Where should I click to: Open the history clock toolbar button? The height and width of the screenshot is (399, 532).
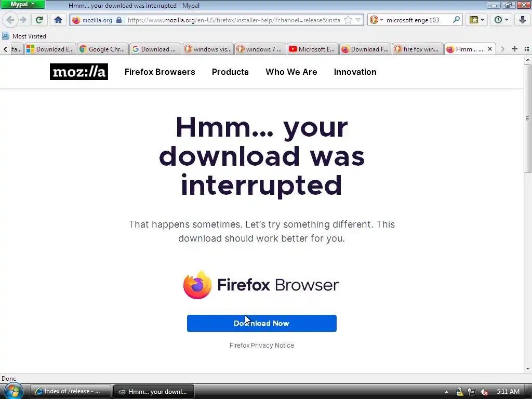[x=501, y=20]
